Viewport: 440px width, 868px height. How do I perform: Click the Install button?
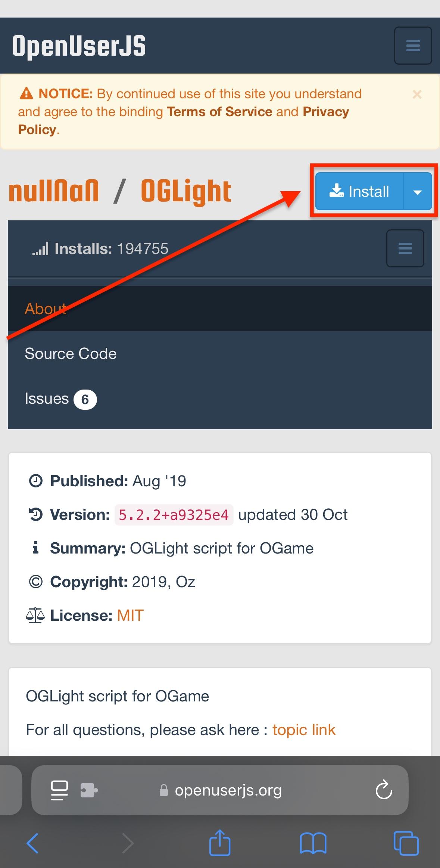tap(359, 191)
